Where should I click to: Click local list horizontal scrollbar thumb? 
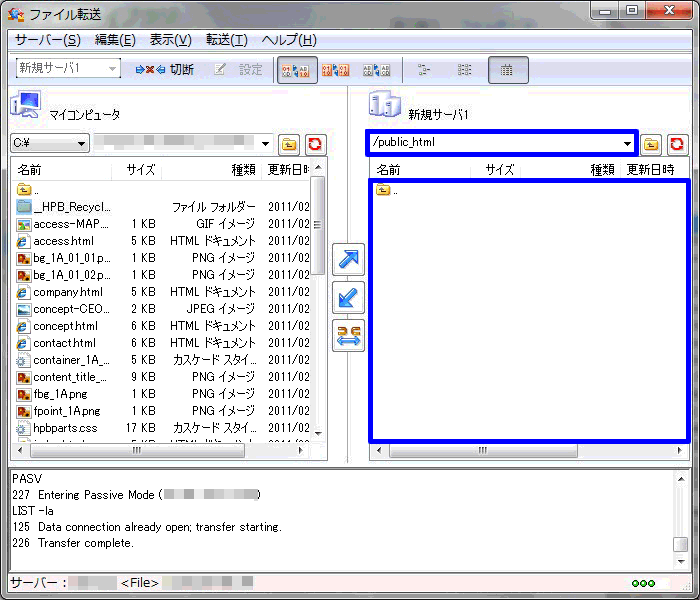coord(138,450)
